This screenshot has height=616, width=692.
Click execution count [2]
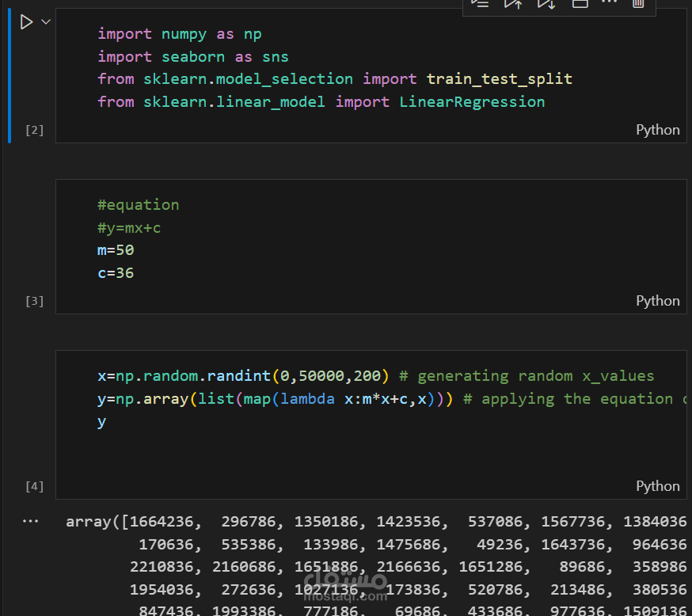[x=34, y=130]
